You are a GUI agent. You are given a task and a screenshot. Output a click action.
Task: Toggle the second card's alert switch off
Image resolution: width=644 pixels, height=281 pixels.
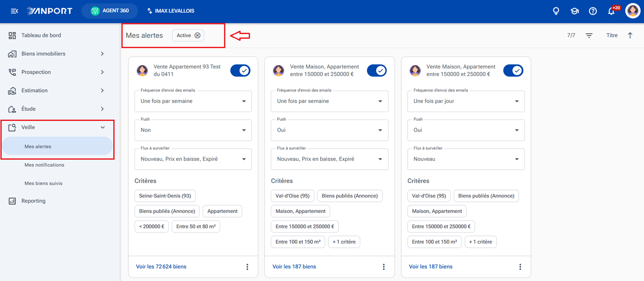pyautogui.click(x=377, y=71)
